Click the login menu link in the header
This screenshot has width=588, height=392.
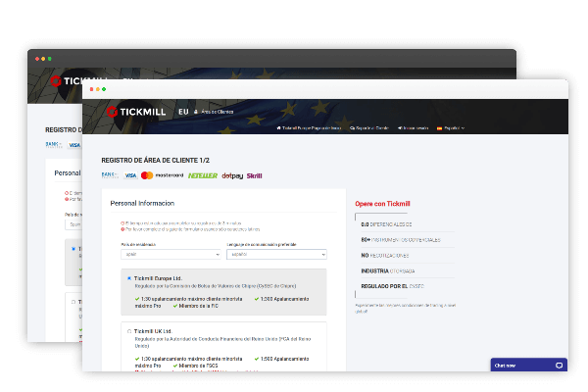(x=413, y=128)
